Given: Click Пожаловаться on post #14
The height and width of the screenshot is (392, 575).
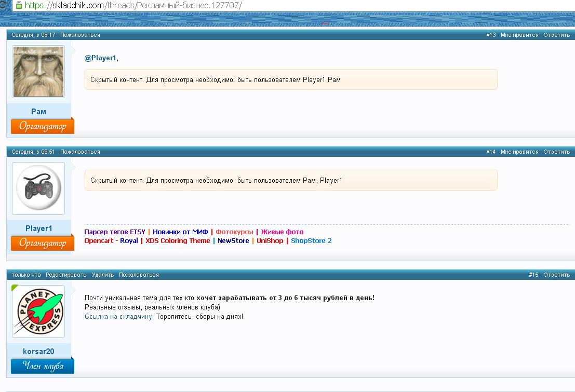Looking at the screenshot, I should (x=80, y=152).
